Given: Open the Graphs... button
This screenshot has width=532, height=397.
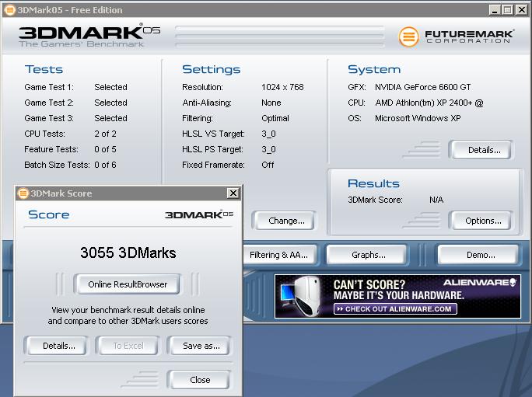Looking at the screenshot, I should [x=369, y=255].
